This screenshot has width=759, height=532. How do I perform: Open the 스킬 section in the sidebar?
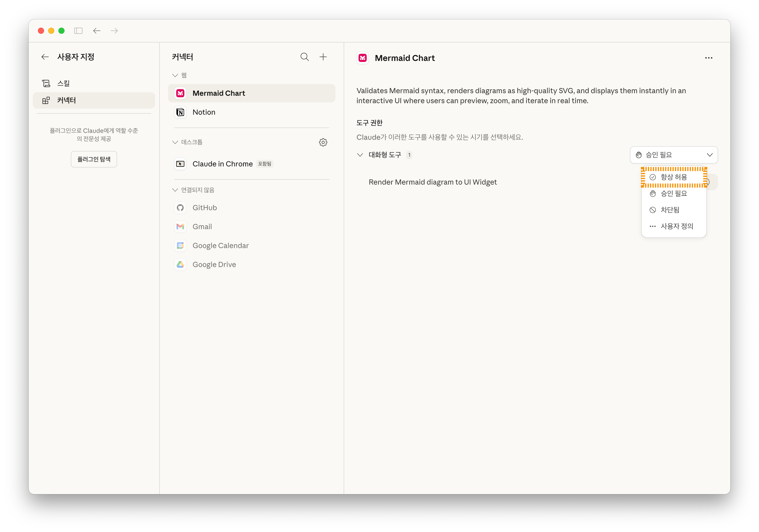(x=64, y=83)
